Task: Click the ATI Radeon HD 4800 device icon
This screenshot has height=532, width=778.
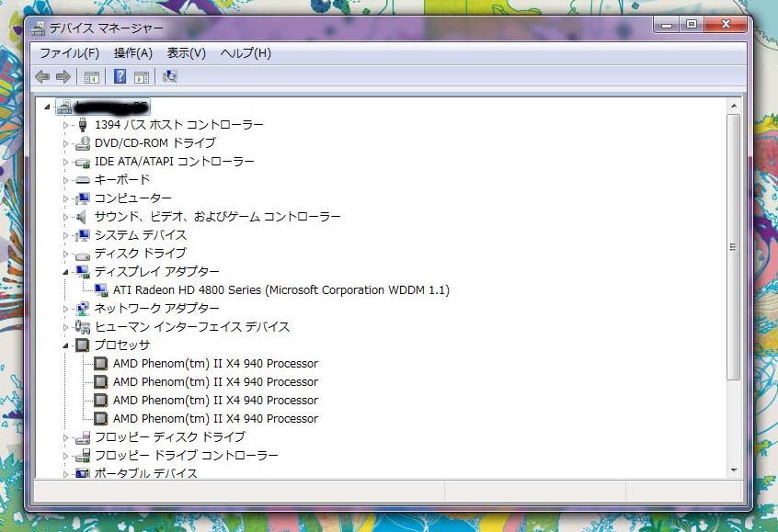Action: click(x=101, y=290)
